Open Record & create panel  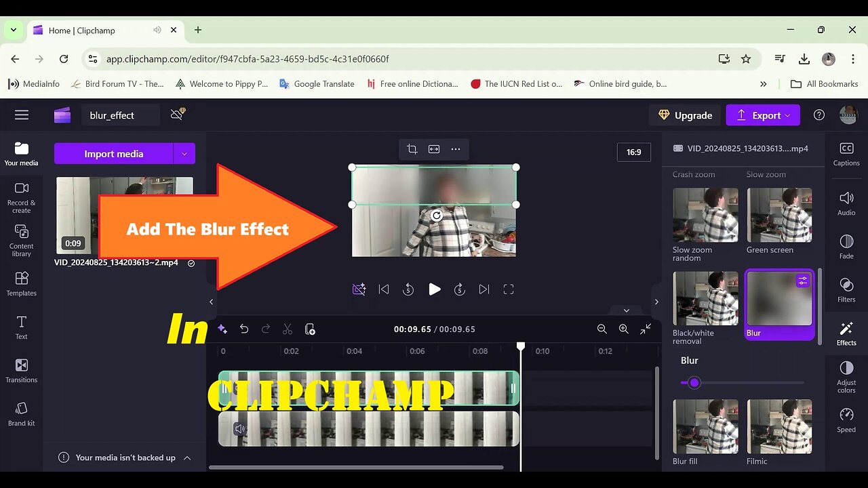22,197
